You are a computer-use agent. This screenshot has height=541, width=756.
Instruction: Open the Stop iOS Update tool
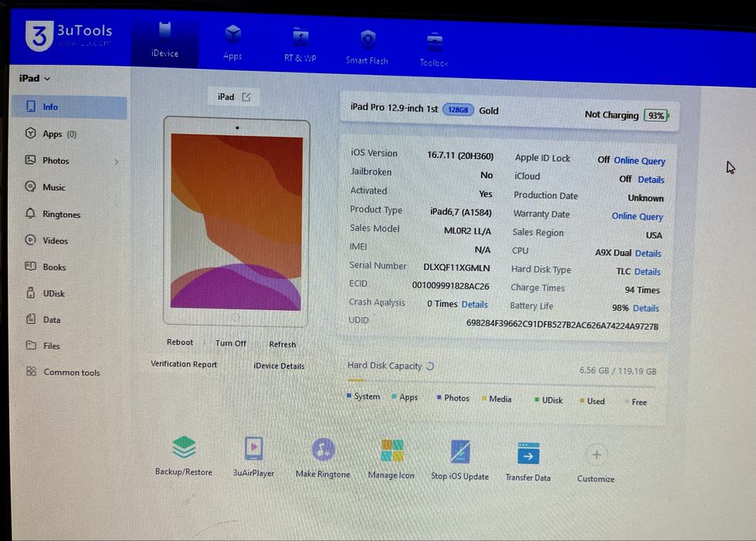(x=460, y=461)
